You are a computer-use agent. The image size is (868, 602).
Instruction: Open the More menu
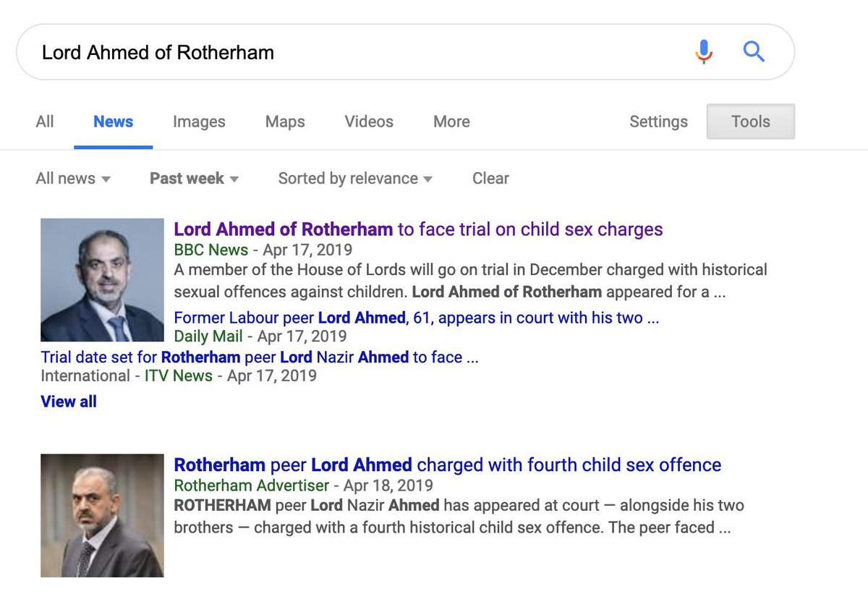click(451, 122)
